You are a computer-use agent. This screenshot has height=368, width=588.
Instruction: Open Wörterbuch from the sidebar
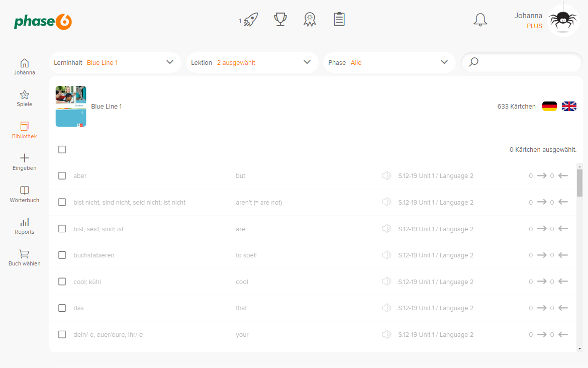pyautogui.click(x=24, y=194)
